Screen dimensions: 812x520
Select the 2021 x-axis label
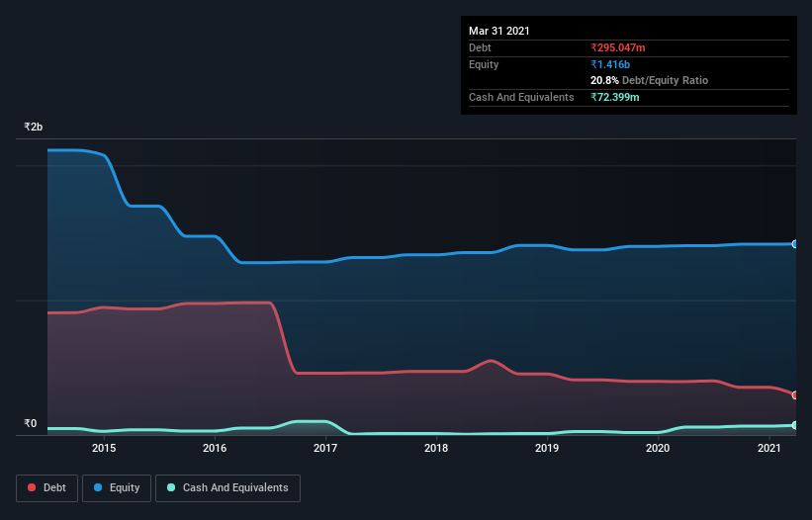click(x=769, y=448)
